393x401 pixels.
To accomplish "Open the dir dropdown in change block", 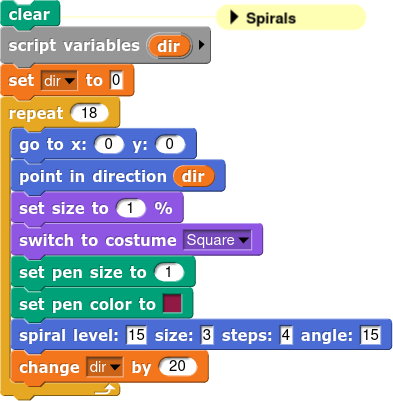I will 105,367.
